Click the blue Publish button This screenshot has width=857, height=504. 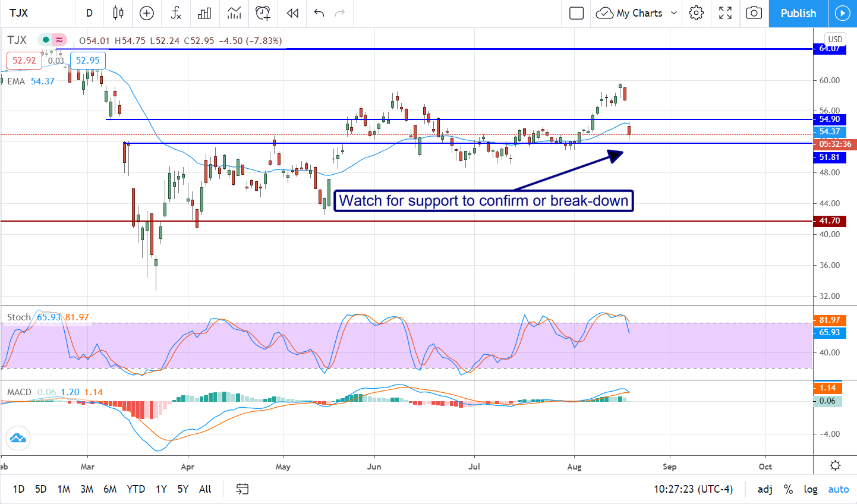tap(798, 13)
